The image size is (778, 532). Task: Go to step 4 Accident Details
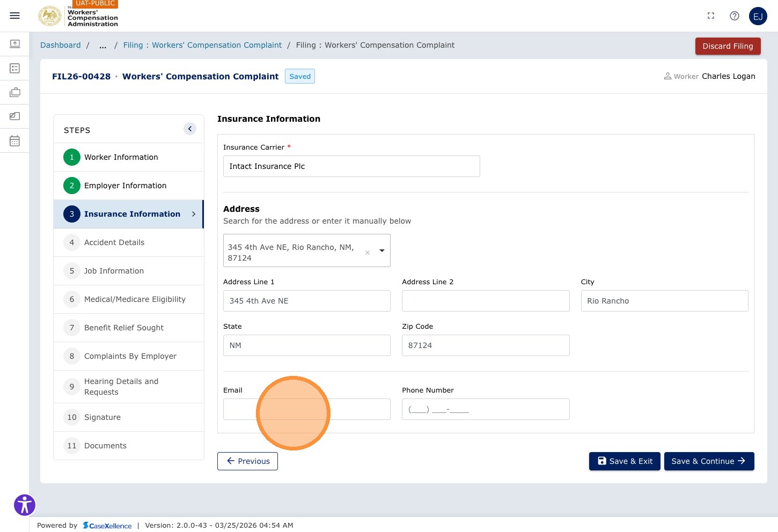pyautogui.click(x=129, y=242)
